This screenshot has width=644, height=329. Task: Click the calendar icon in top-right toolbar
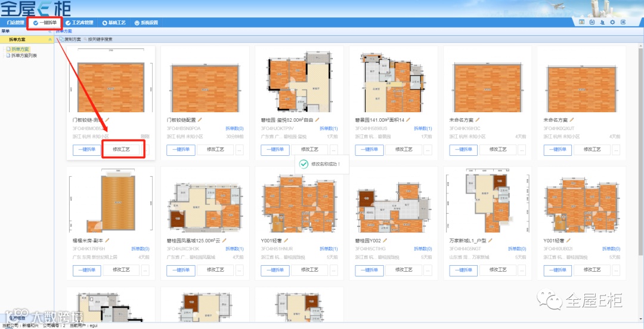(x=592, y=22)
